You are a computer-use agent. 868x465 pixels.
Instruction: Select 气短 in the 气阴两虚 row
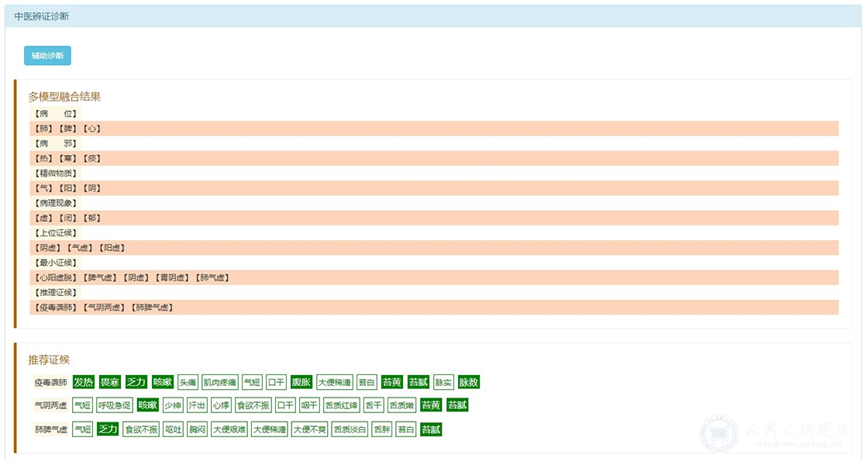[82, 405]
